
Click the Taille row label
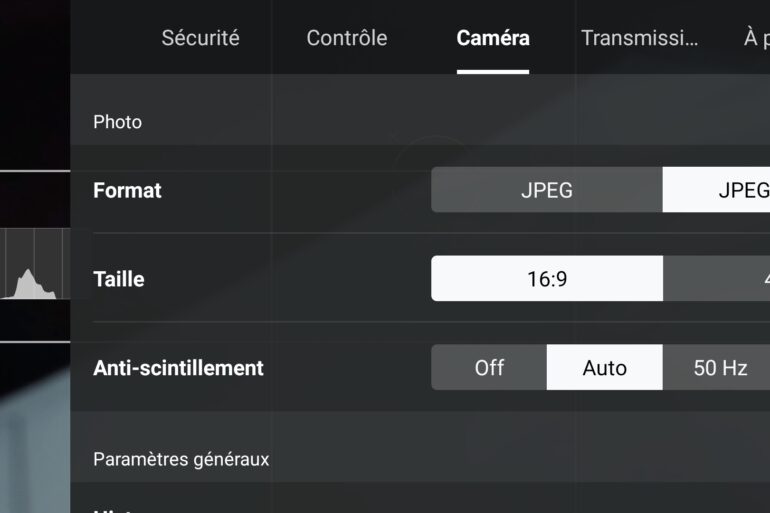(x=119, y=279)
